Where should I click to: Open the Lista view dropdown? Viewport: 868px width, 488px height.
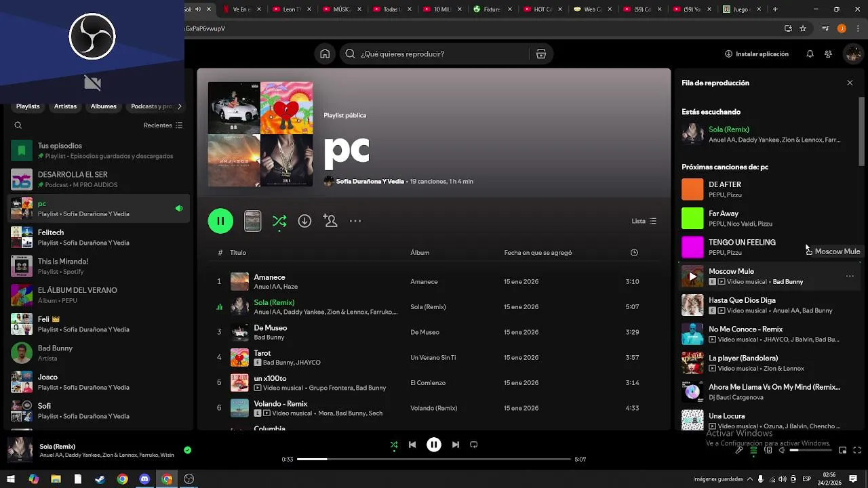tap(644, 221)
